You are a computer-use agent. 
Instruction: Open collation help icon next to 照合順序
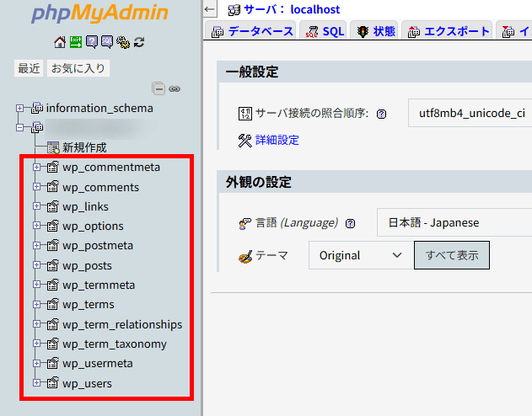[x=381, y=115]
